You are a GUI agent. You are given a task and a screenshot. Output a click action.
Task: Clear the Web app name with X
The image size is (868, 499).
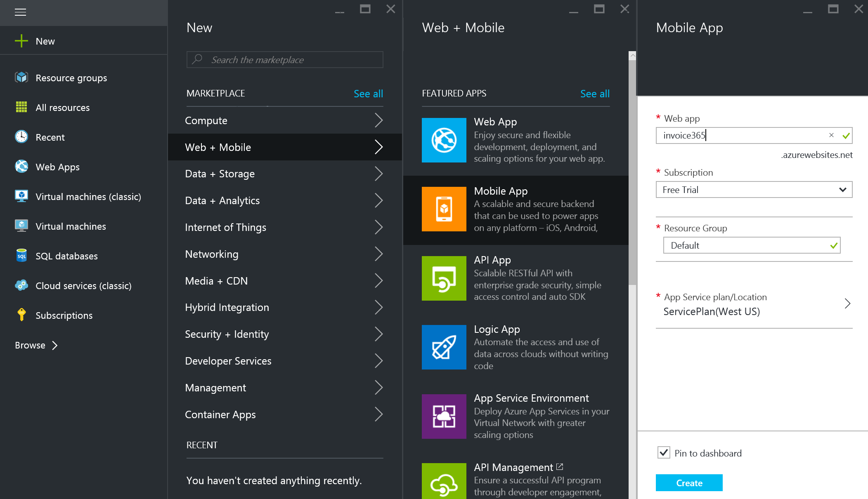point(831,135)
